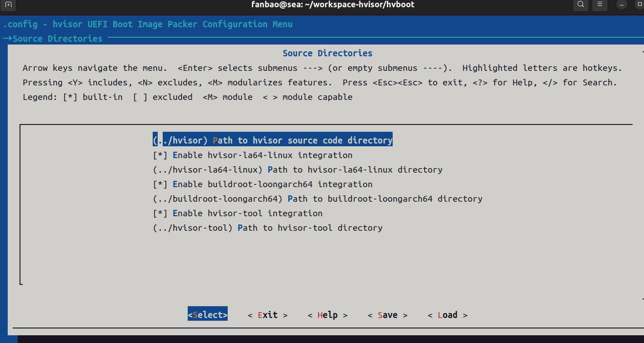The image size is (644, 343).
Task: Edit Path to hvisor-tool directory entry
Action: 267,228
